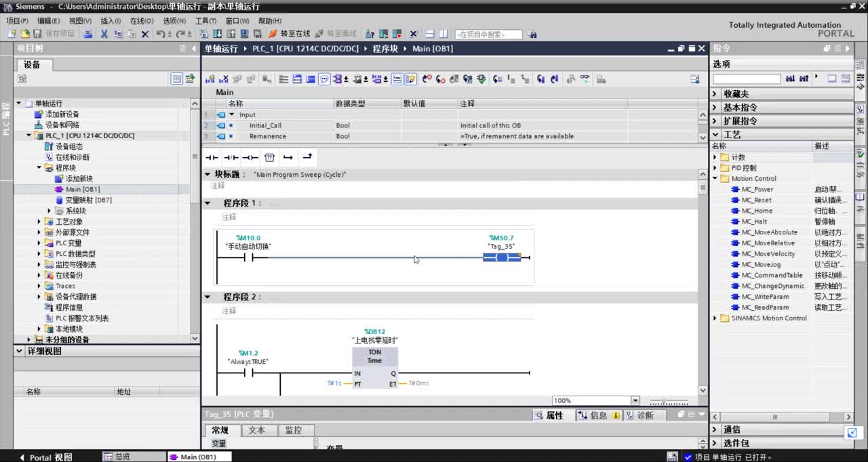
Task: Click the Tag_35 output coil
Action: pyautogui.click(x=502, y=257)
